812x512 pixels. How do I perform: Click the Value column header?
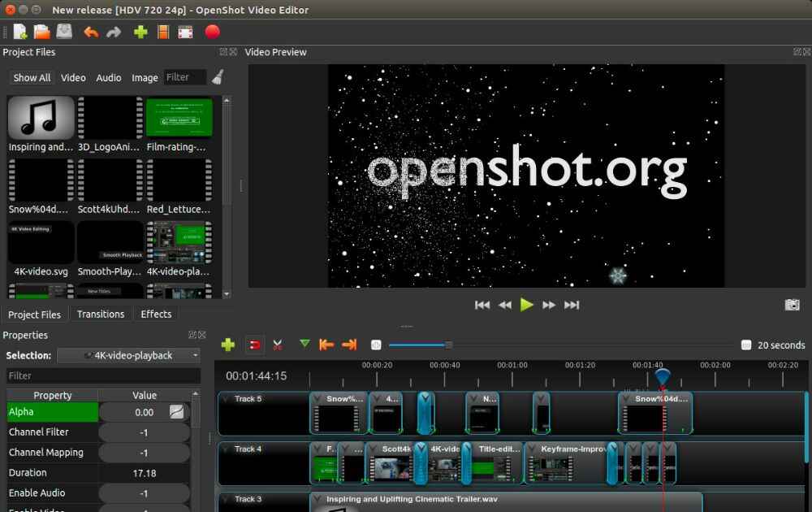click(x=145, y=395)
